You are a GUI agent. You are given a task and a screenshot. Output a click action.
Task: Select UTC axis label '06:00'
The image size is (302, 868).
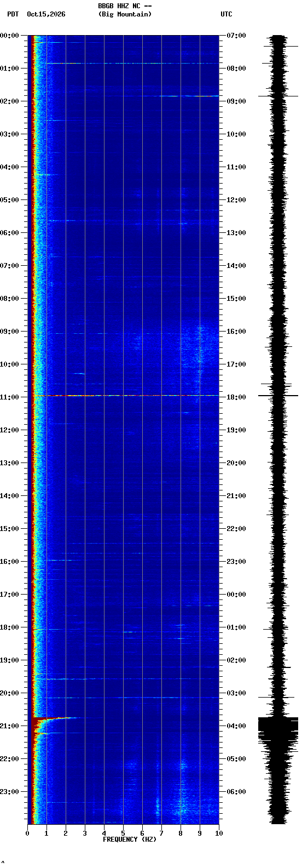click(236, 792)
